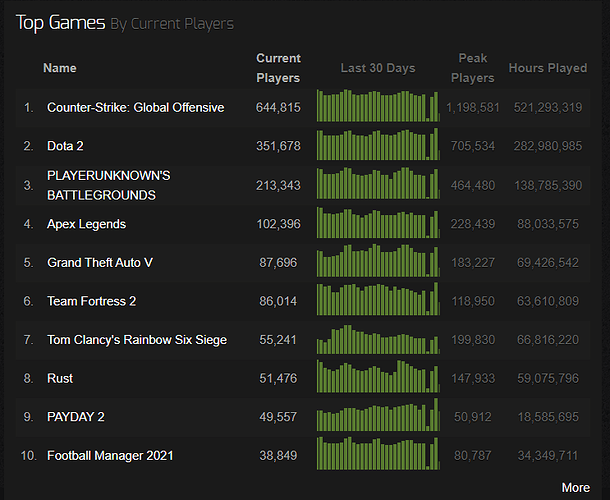This screenshot has height=500, width=610.
Task: Click the Team Fortress 2 30-day chart
Action: 378,299
